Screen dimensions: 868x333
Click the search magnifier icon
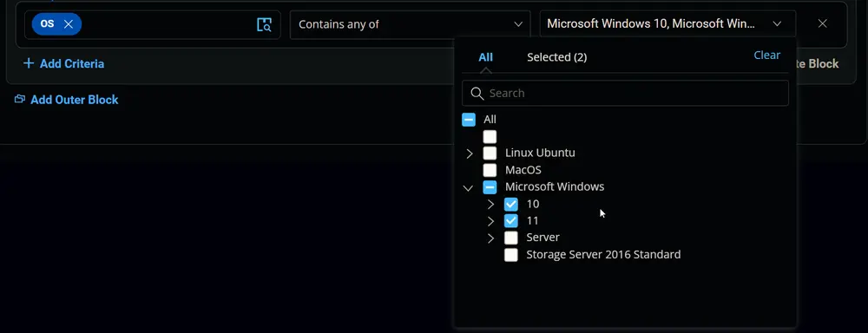click(x=477, y=93)
